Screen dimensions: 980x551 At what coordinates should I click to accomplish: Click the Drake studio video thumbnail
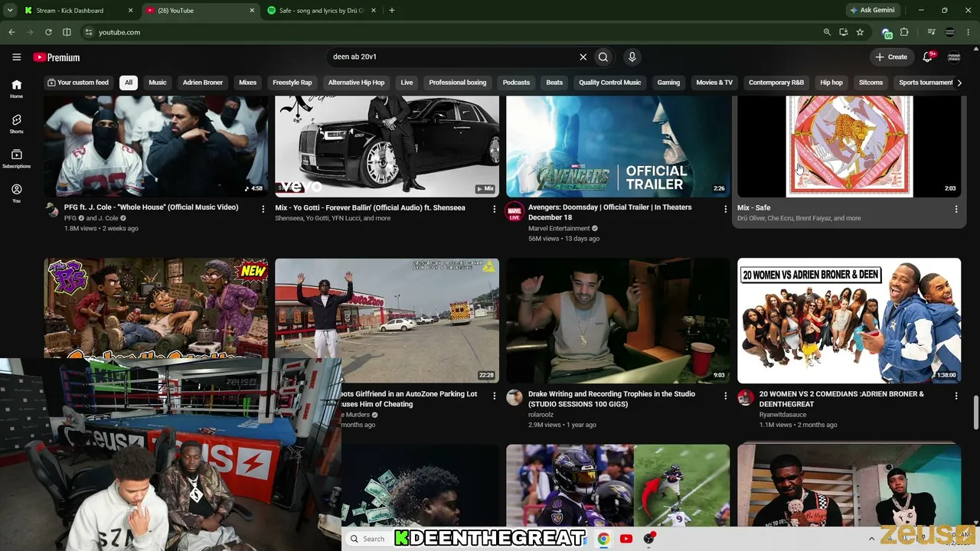coord(618,321)
